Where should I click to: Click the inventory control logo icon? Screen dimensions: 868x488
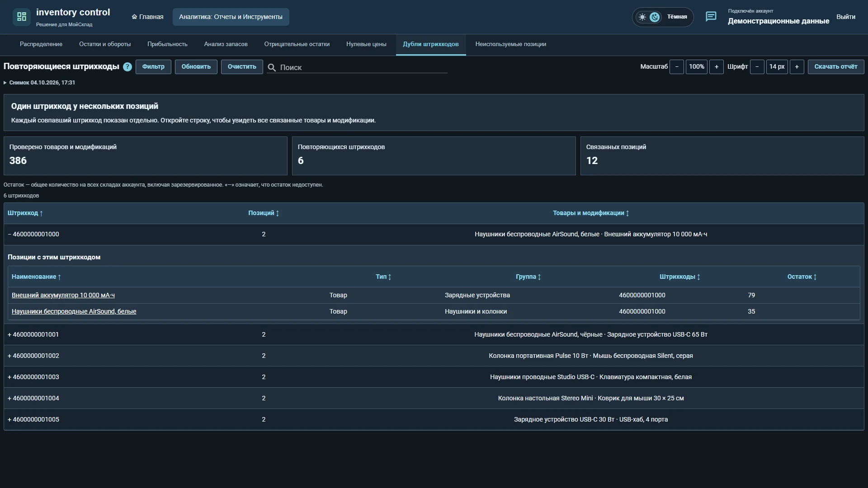pos(21,17)
